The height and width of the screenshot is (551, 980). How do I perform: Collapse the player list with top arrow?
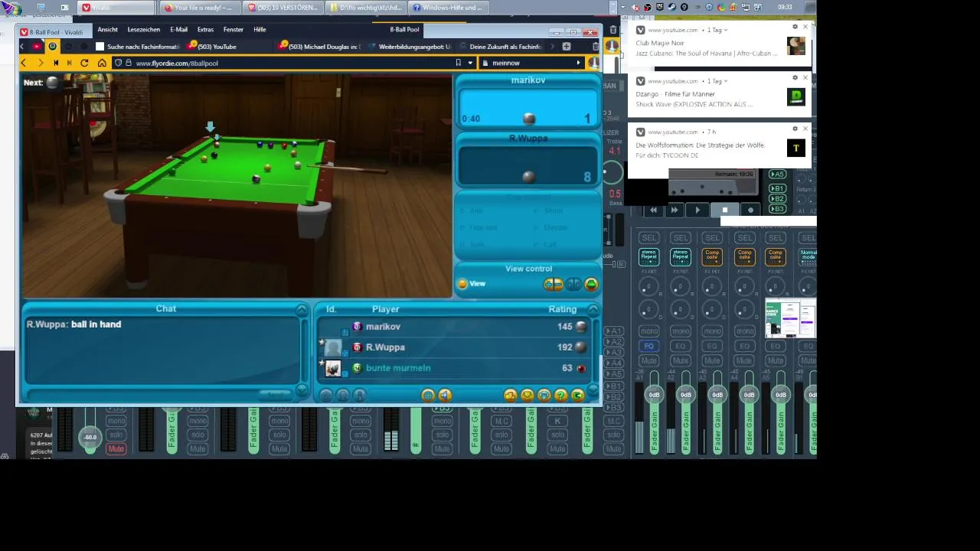[593, 309]
